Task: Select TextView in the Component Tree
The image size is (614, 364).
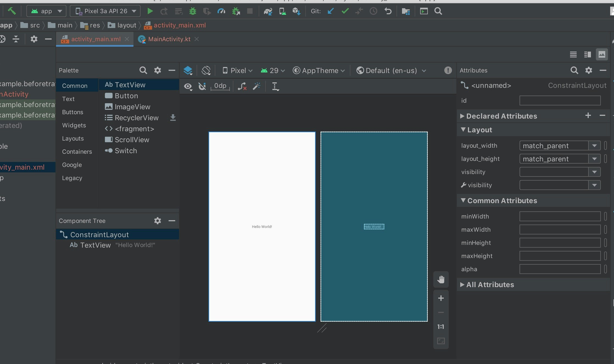Action: click(95, 245)
